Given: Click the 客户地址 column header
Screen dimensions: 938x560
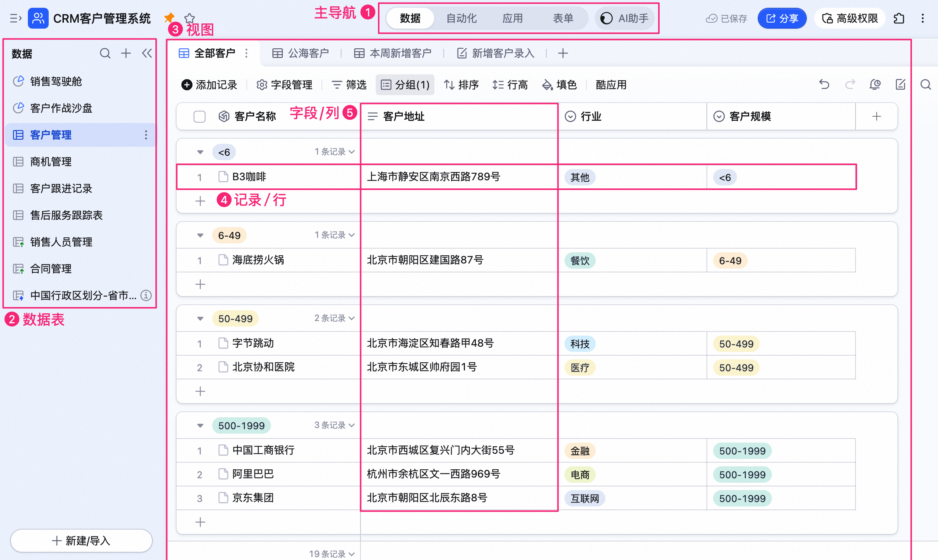Looking at the screenshot, I should tap(459, 116).
